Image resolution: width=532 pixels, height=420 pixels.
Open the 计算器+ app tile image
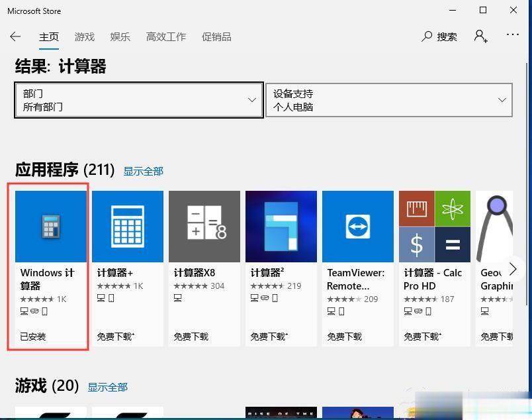[128, 227]
